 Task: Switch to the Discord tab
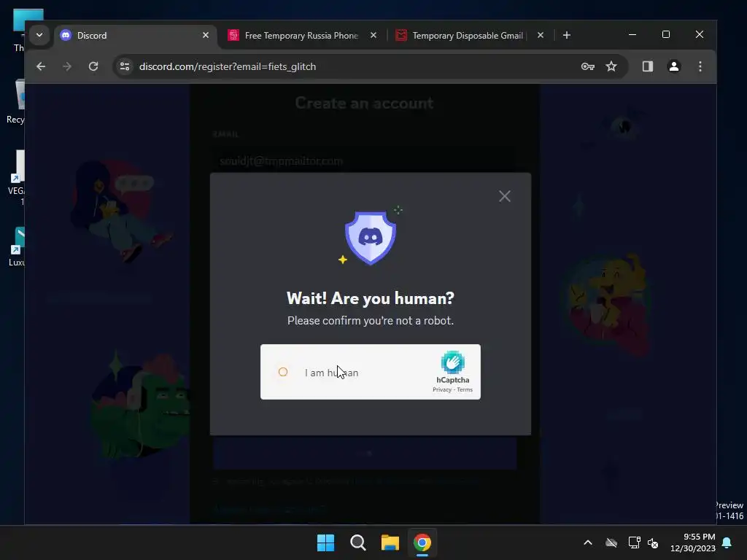point(136,35)
